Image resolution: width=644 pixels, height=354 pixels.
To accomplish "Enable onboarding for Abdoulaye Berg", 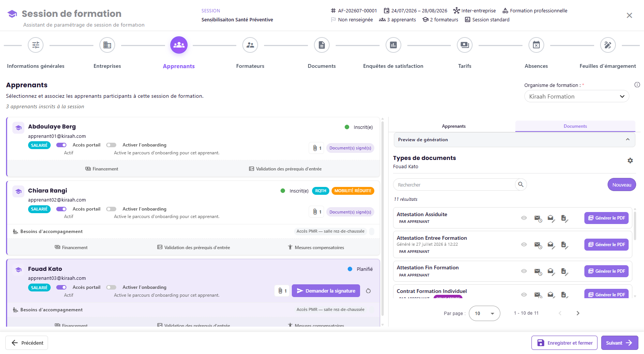I will coord(111,145).
